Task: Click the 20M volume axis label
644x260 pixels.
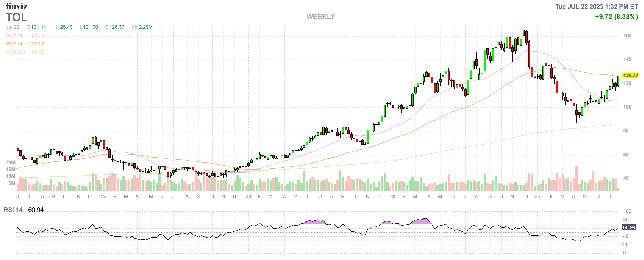Action: pos(10,162)
